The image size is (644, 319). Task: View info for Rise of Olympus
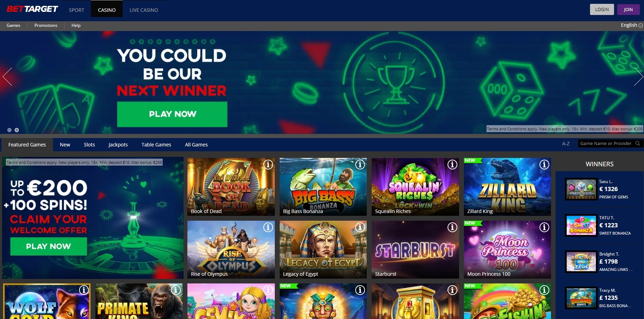(268, 227)
